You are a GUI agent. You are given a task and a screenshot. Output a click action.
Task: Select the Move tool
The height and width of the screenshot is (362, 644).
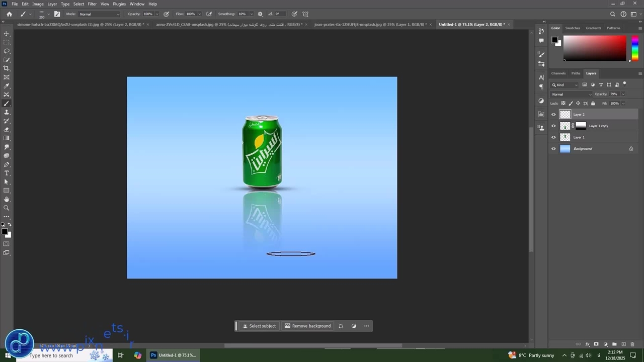[7, 34]
